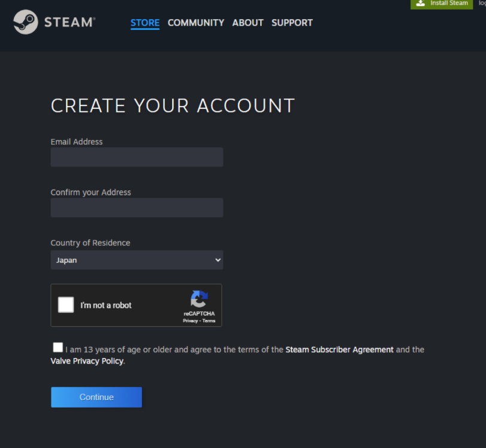Click the STEAM wordmark text
486x448 pixels.
(70, 22)
